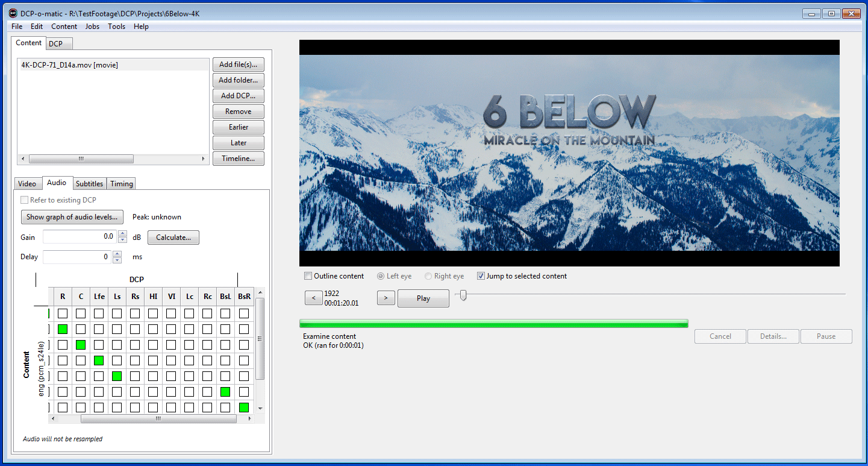
Task: Click the job Pause button
Action: point(826,336)
